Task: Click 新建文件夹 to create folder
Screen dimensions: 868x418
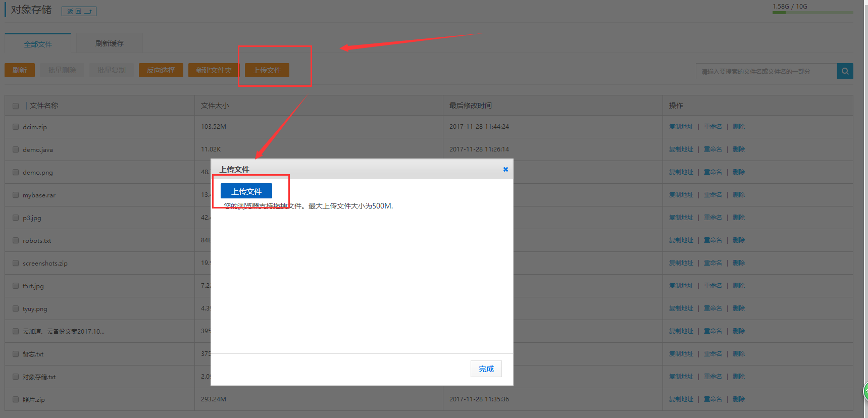Action: (x=214, y=70)
